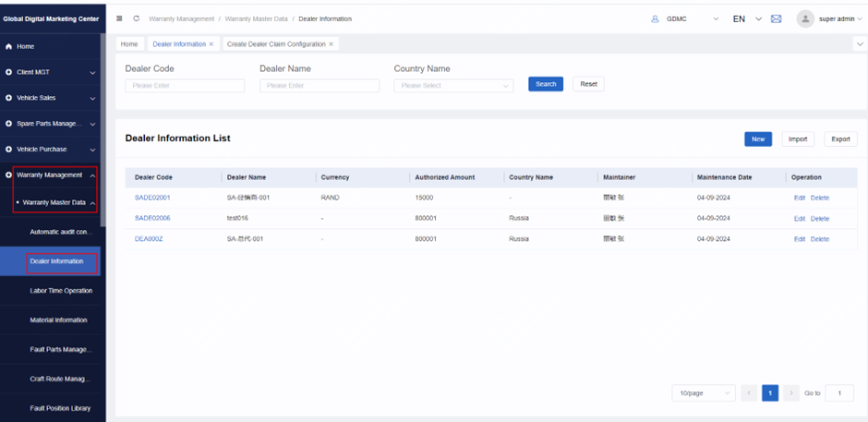
Task: Open the GDMC organization dropdown
Action: pos(716,18)
